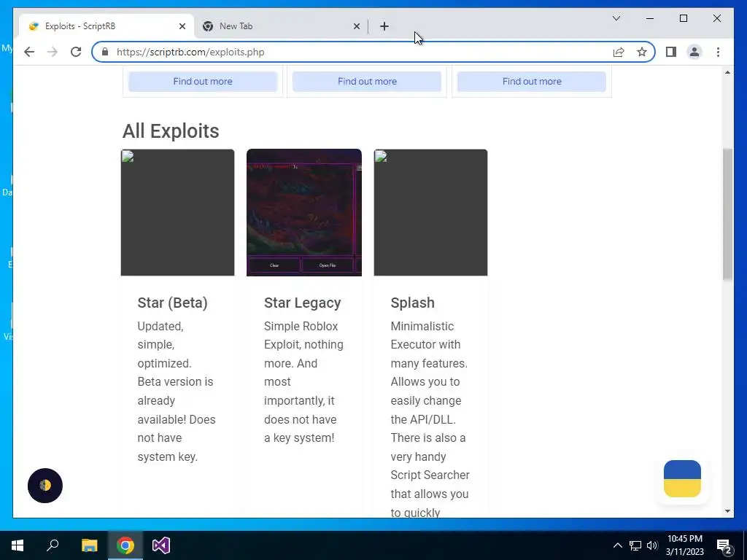Toggle the dark mode theme button

click(x=45, y=485)
